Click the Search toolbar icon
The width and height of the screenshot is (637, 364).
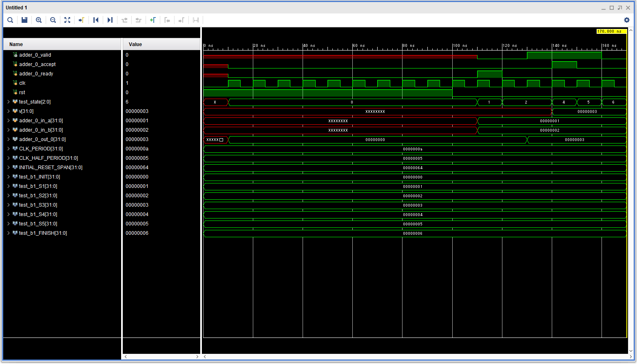tap(10, 20)
